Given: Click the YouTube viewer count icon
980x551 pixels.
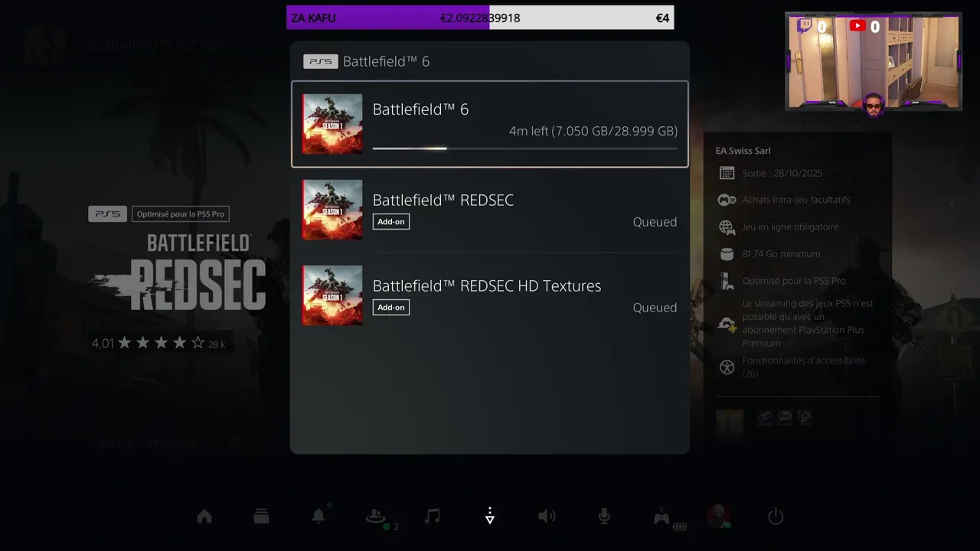Looking at the screenshot, I should (857, 26).
